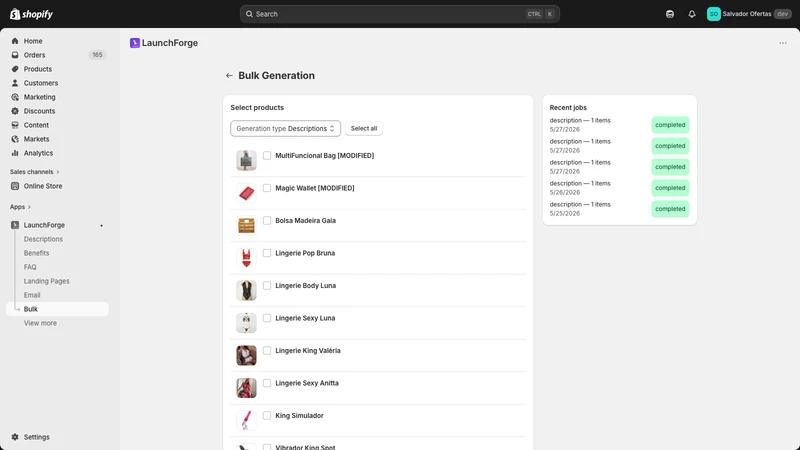Click the Lingerie Pop Bruna thumbnail

246,258
